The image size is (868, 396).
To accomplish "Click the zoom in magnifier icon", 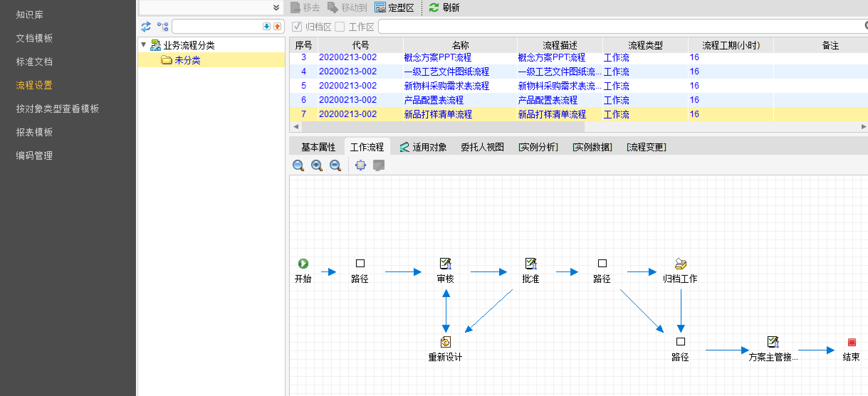I will pos(316,165).
